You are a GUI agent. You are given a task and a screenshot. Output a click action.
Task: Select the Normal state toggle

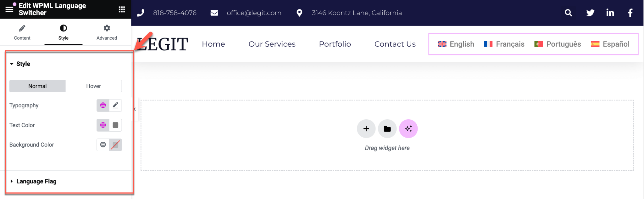pyautogui.click(x=37, y=86)
